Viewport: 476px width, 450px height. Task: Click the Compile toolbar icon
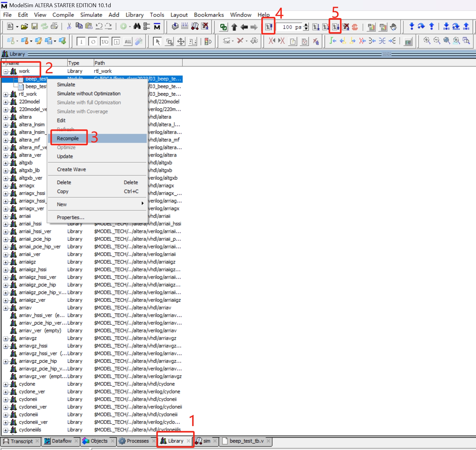[175, 26]
